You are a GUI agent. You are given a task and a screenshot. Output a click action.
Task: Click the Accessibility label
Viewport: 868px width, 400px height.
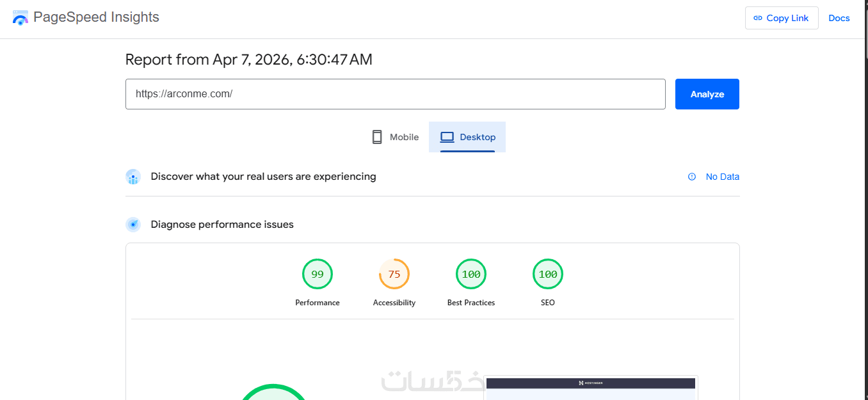(x=394, y=303)
